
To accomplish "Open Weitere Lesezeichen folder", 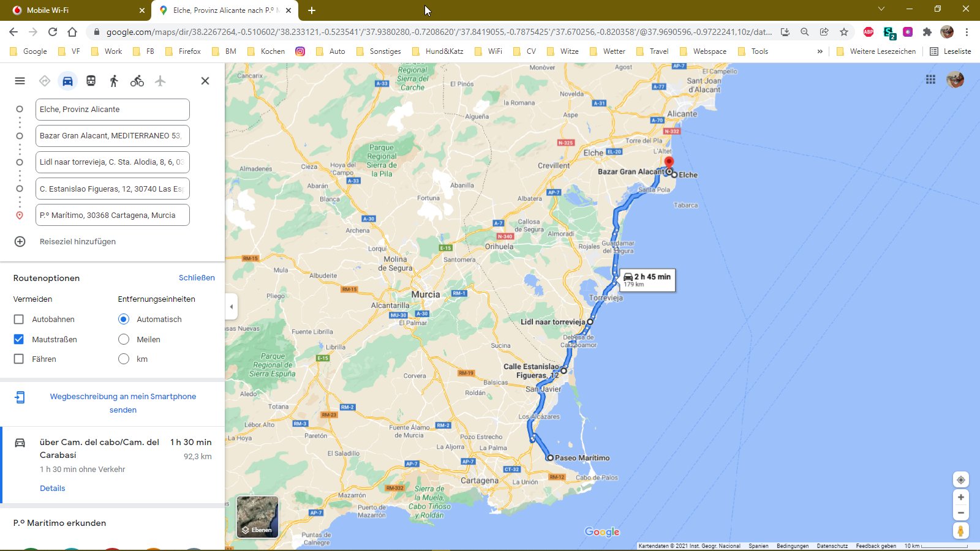I will pos(876,51).
